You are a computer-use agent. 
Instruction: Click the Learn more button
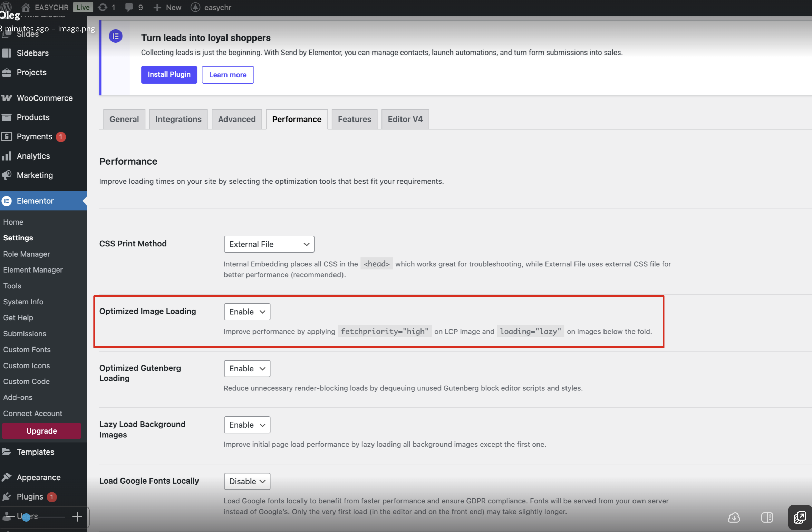(228, 75)
